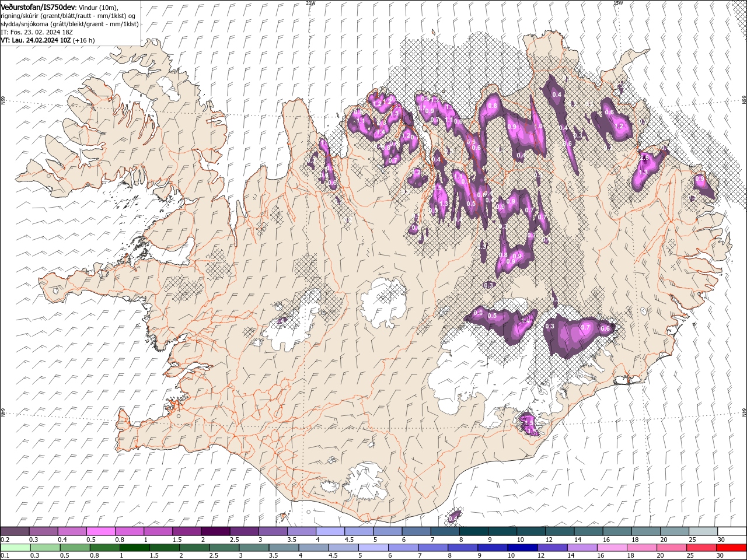Viewport: 747px width, 560px height.
Task: Pick the 3.5 grey-blue rain legend swatch
Action: click(x=284, y=548)
